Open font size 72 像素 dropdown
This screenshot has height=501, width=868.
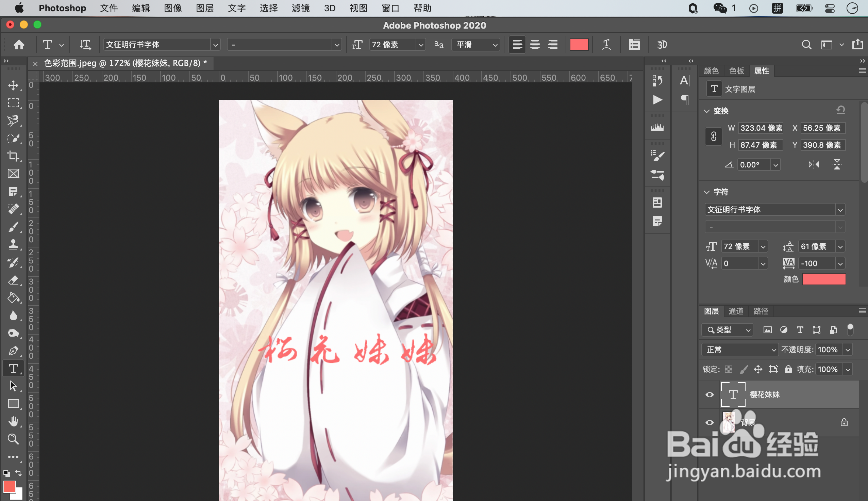(421, 45)
